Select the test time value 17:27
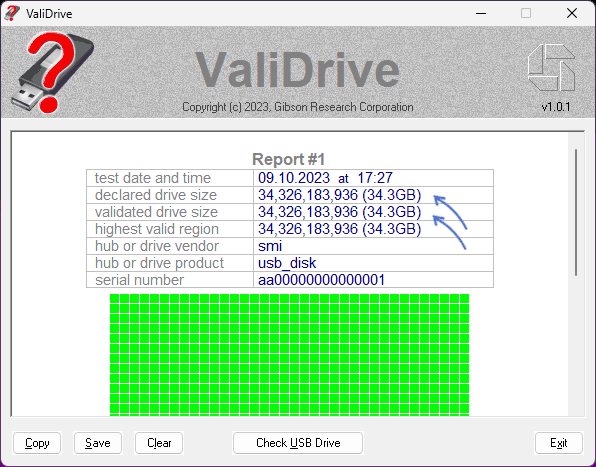The width and height of the screenshot is (596, 467). (x=375, y=178)
